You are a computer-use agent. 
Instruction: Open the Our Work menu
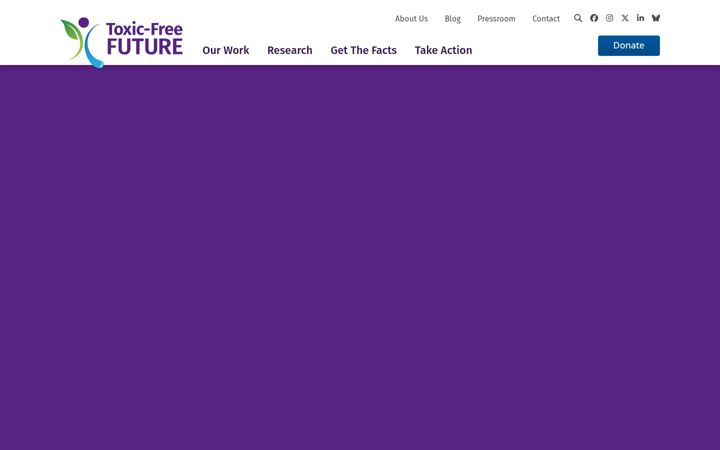point(225,50)
